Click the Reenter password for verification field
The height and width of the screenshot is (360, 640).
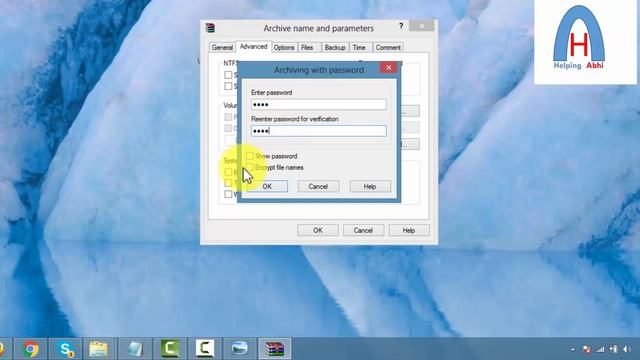[318, 131]
